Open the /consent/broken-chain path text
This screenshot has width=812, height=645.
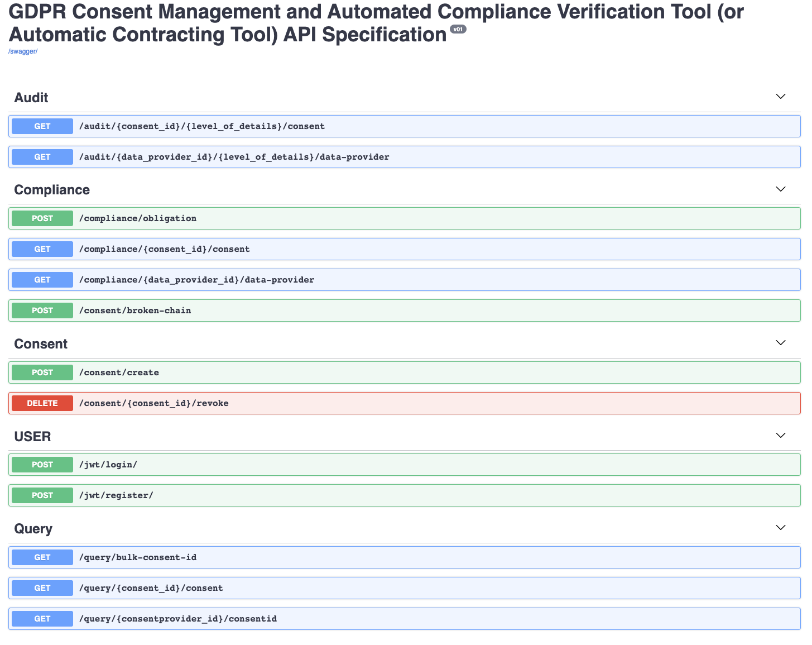tap(135, 310)
